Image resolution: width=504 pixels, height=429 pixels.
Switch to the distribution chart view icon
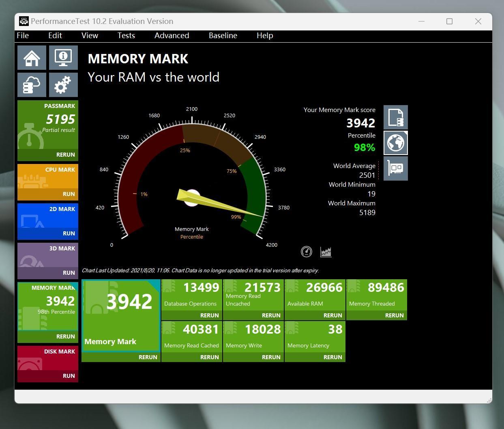point(326,252)
